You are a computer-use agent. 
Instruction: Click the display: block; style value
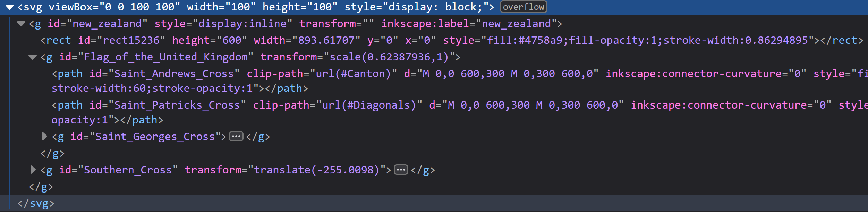pyautogui.click(x=435, y=7)
